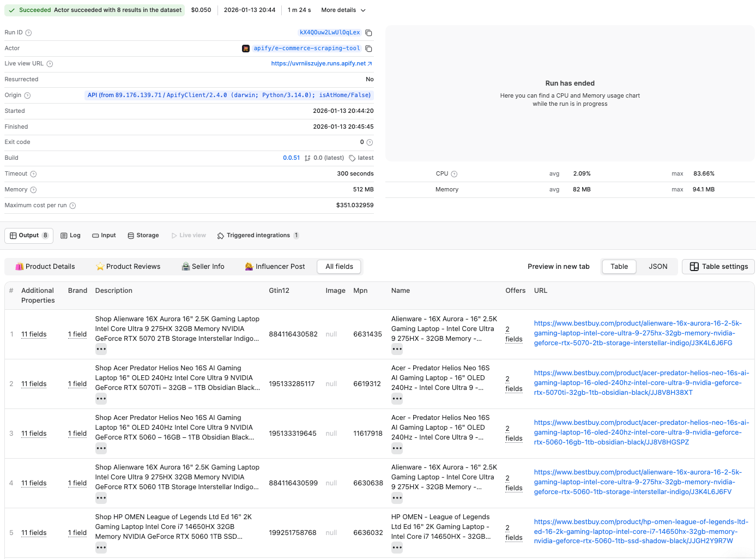Open live view URL link

[x=322, y=64]
